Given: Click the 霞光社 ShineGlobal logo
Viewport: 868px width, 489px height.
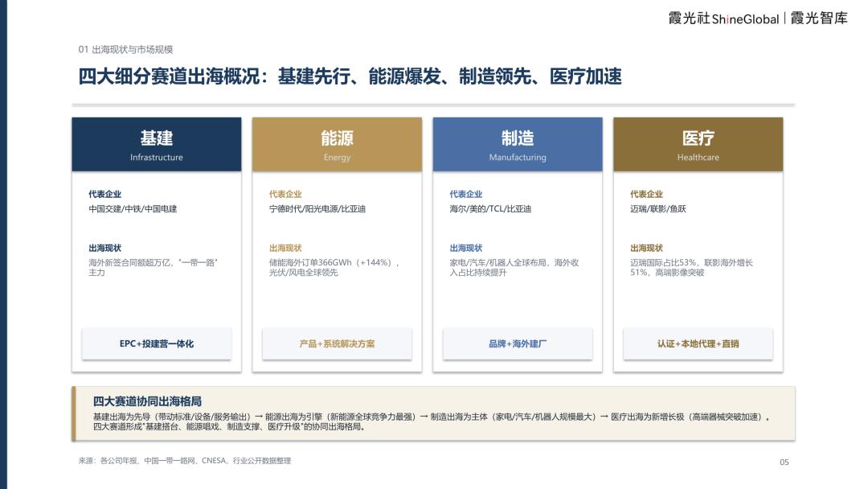Looking at the screenshot, I should pos(723,18).
